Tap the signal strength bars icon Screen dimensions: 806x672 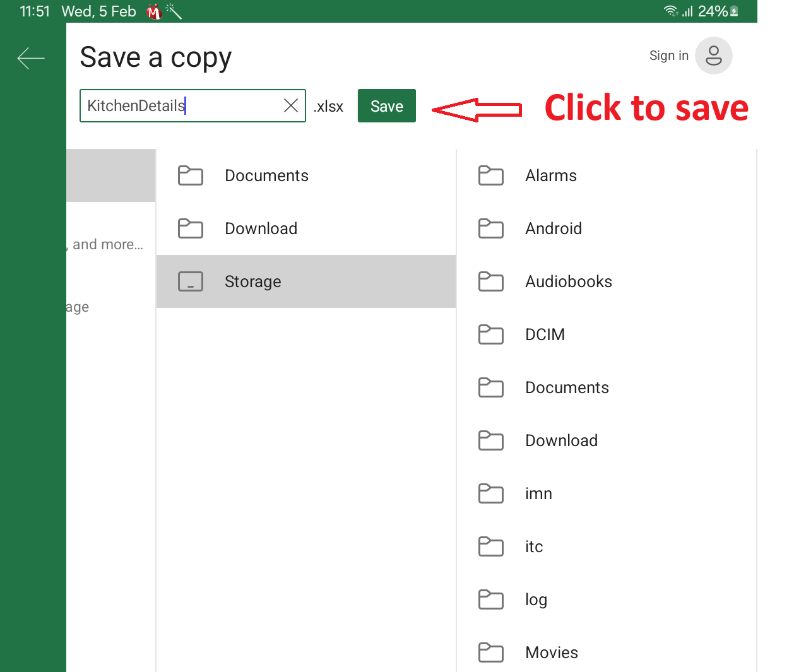click(x=687, y=11)
